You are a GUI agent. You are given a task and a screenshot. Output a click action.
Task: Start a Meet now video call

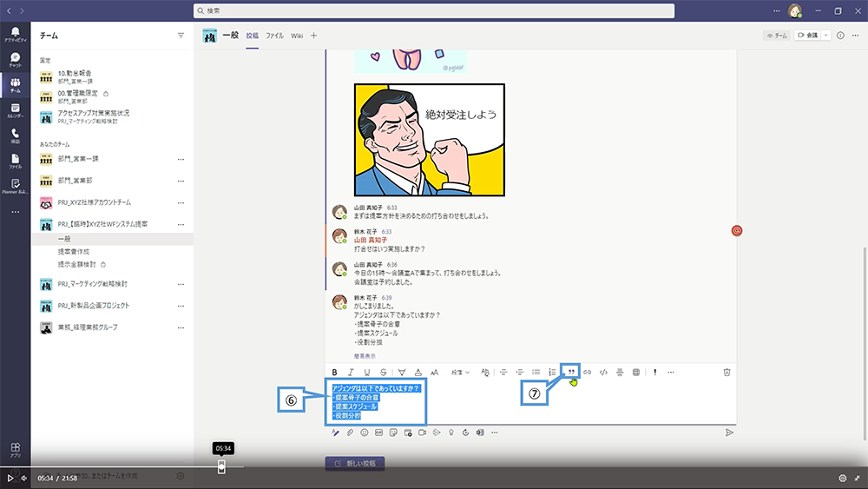point(423,433)
